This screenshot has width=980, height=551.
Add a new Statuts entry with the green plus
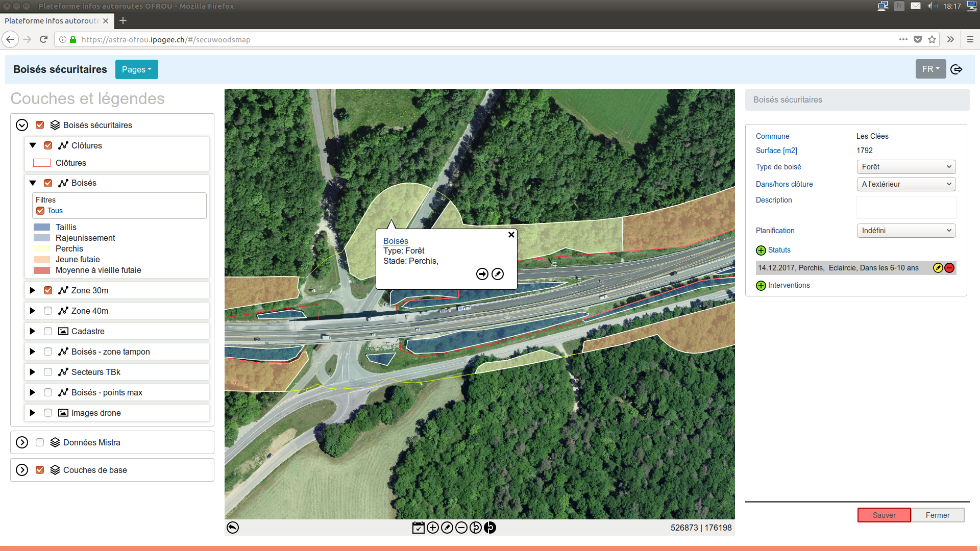pyautogui.click(x=761, y=250)
